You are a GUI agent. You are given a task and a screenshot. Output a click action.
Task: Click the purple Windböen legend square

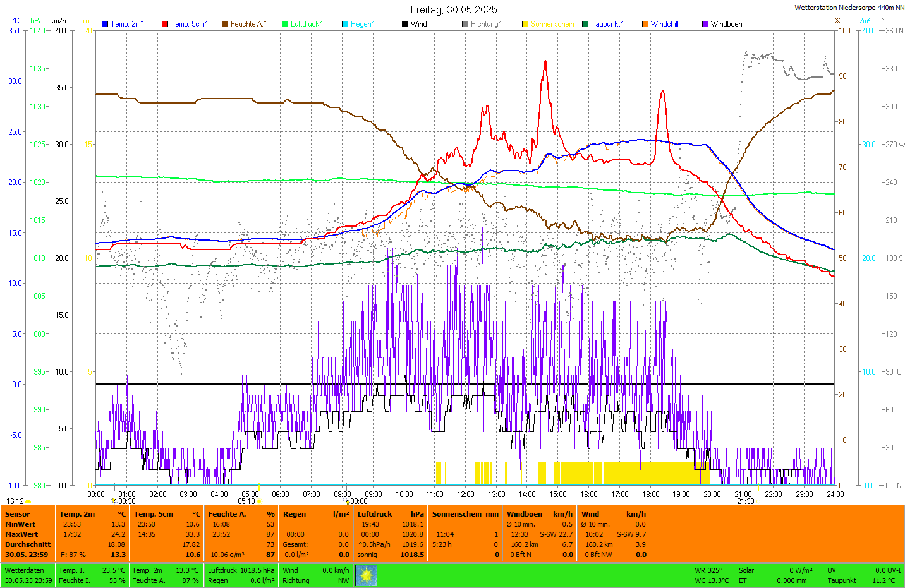coord(705,24)
